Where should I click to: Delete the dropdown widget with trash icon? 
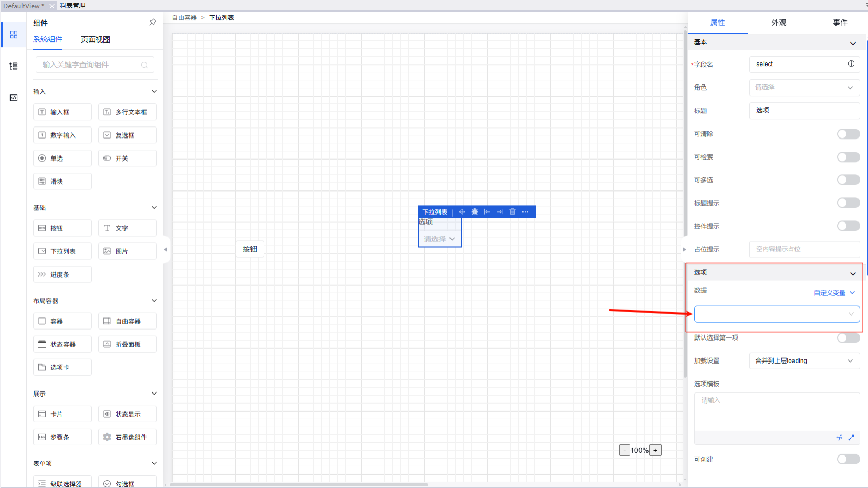point(513,212)
